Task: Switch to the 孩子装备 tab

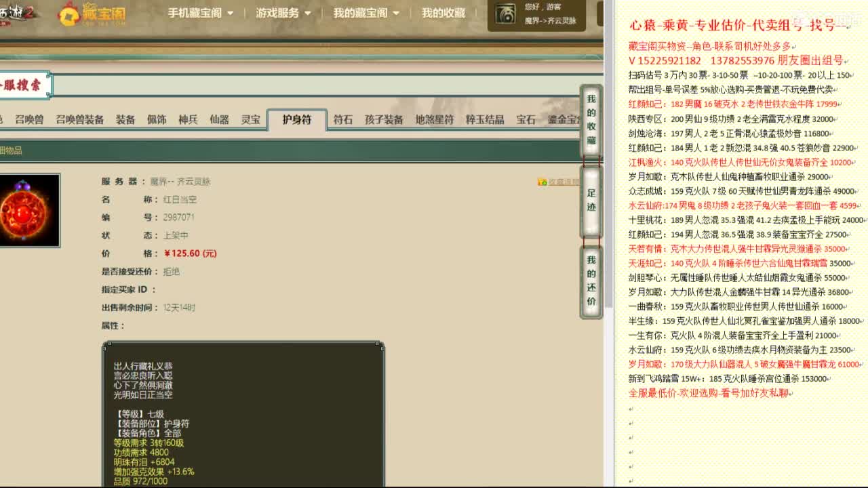Action: pyautogui.click(x=384, y=119)
